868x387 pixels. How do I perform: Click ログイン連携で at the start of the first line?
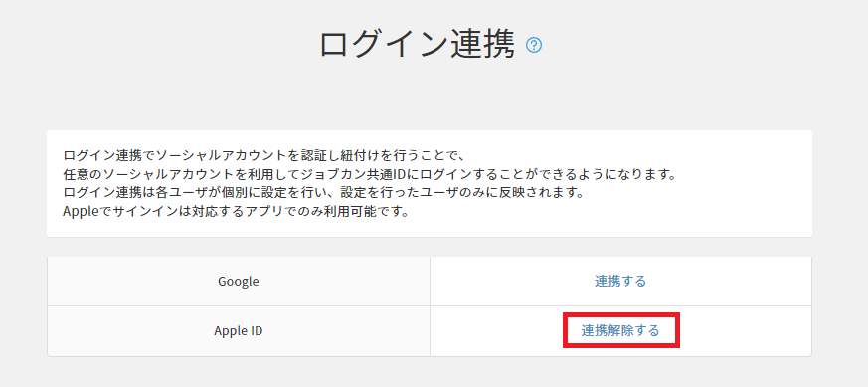[109, 154]
